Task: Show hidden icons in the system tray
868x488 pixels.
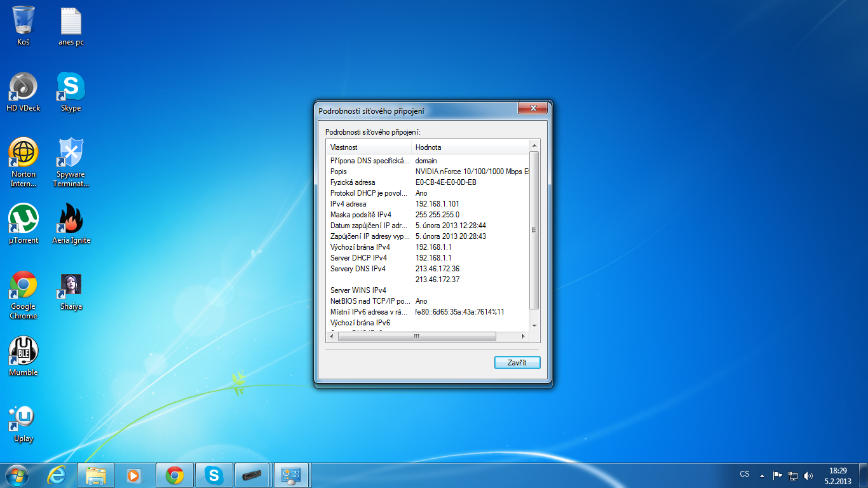Action: pos(762,475)
